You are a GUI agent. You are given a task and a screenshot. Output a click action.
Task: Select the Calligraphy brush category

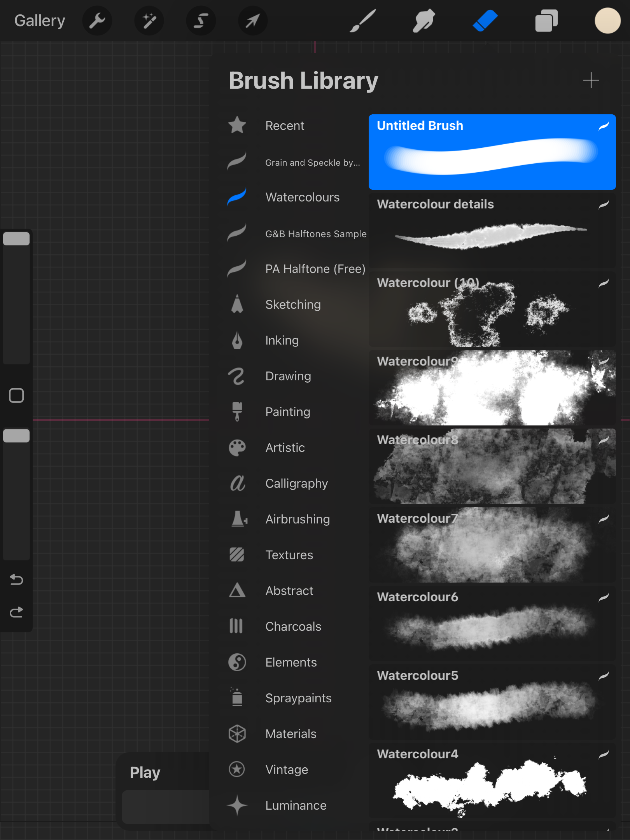pyautogui.click(x=296, y=483)
